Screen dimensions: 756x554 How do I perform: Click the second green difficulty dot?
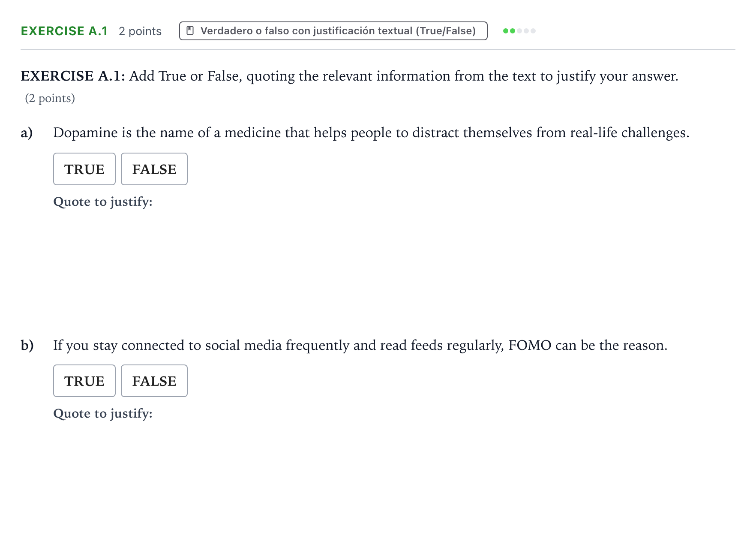coord(513,31)
